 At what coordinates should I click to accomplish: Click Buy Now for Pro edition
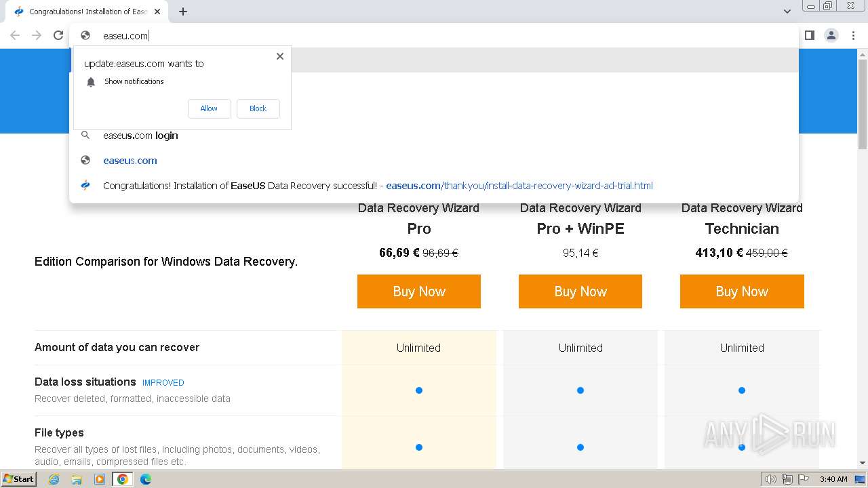418,291
